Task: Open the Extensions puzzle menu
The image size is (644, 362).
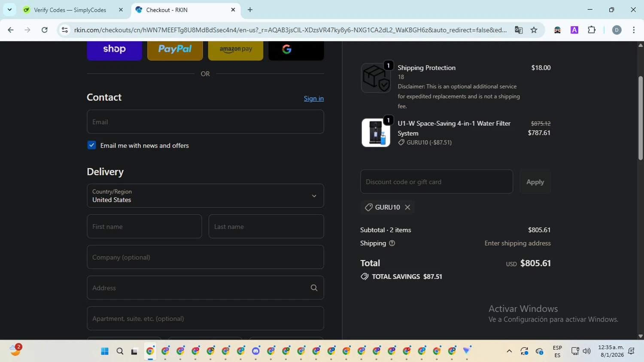Action: tap(592, 30)
